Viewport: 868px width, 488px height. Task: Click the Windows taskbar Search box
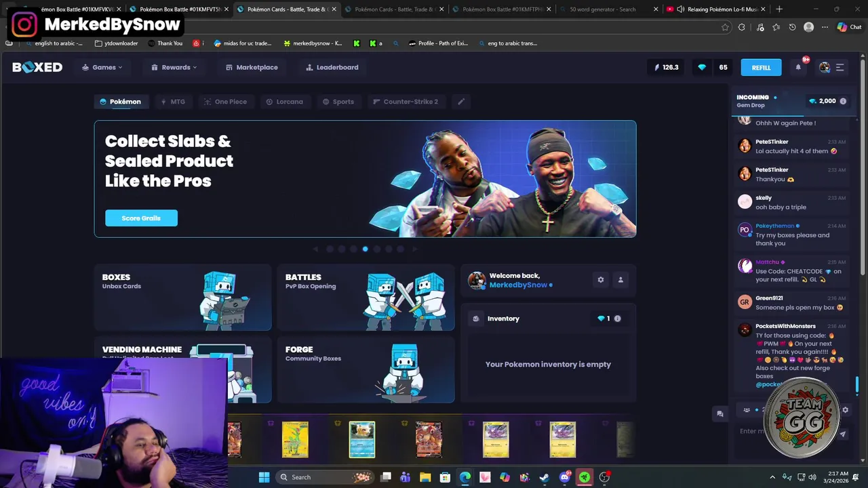[x=324, y=477]
